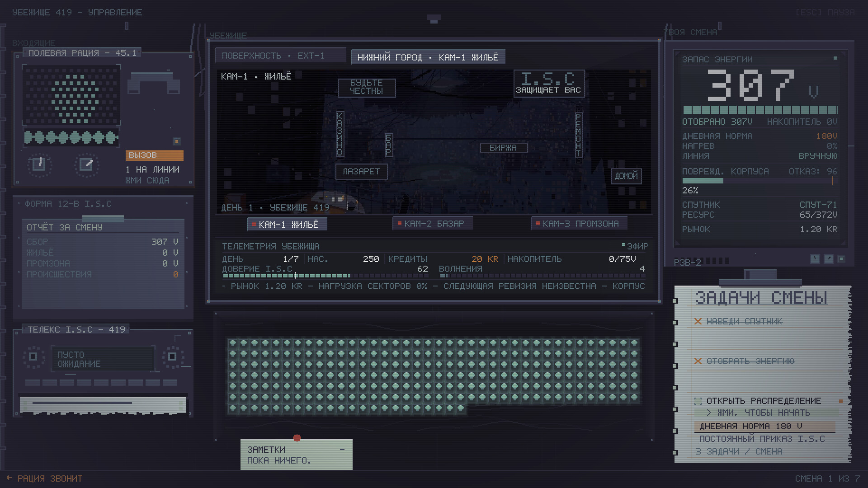Click the second small icon beside РЗВ-2

829,259
